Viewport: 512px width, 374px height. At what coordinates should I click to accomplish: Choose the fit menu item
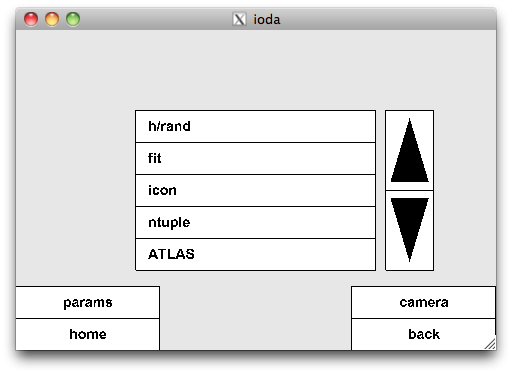[255, 158]
